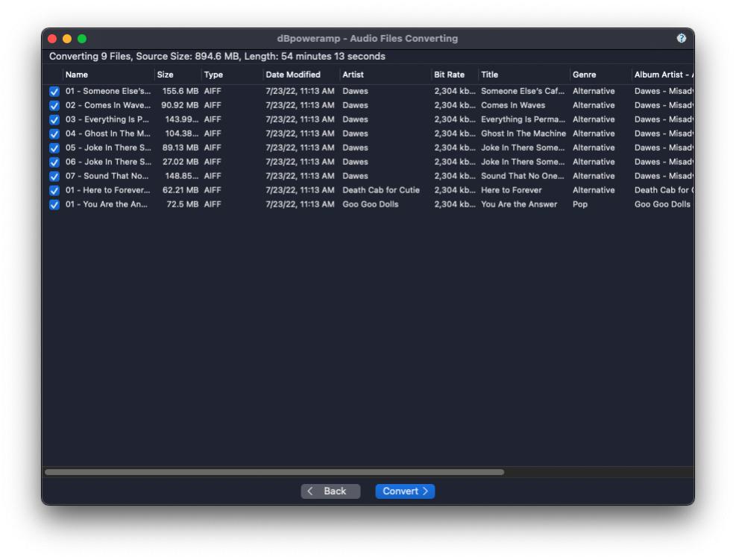Click the 155.6 MB size cell
This screenshot has width=736, height=560.
point(180,91)
